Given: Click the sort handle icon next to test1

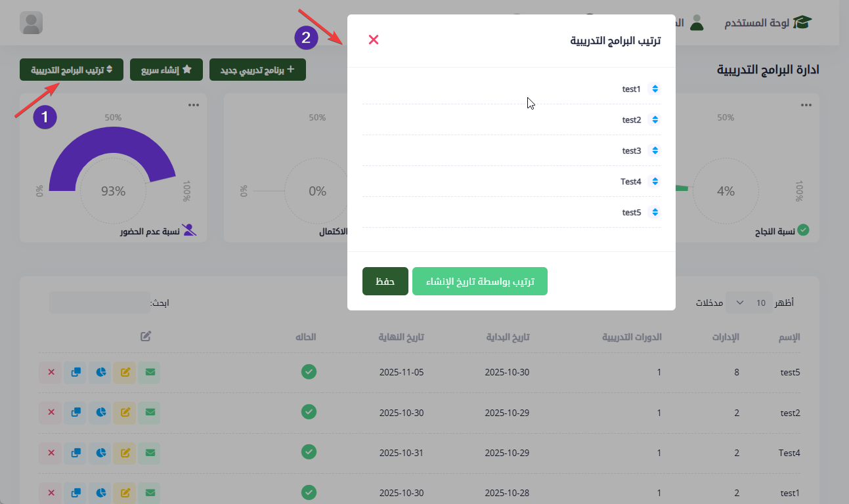Looking at the screenshot, I should pyautogui.click(x=655, y=89).
